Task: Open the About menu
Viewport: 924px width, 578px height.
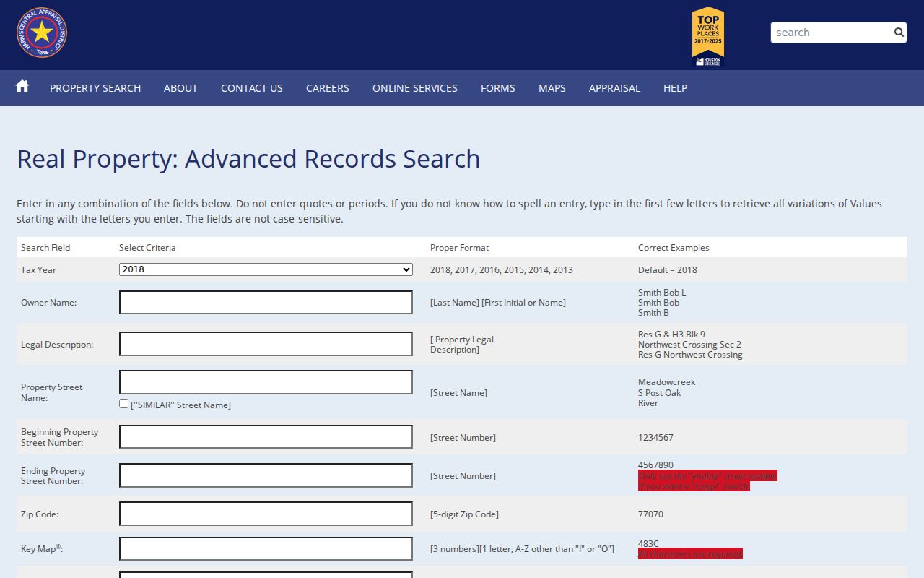Action: (x=180, y=88)
